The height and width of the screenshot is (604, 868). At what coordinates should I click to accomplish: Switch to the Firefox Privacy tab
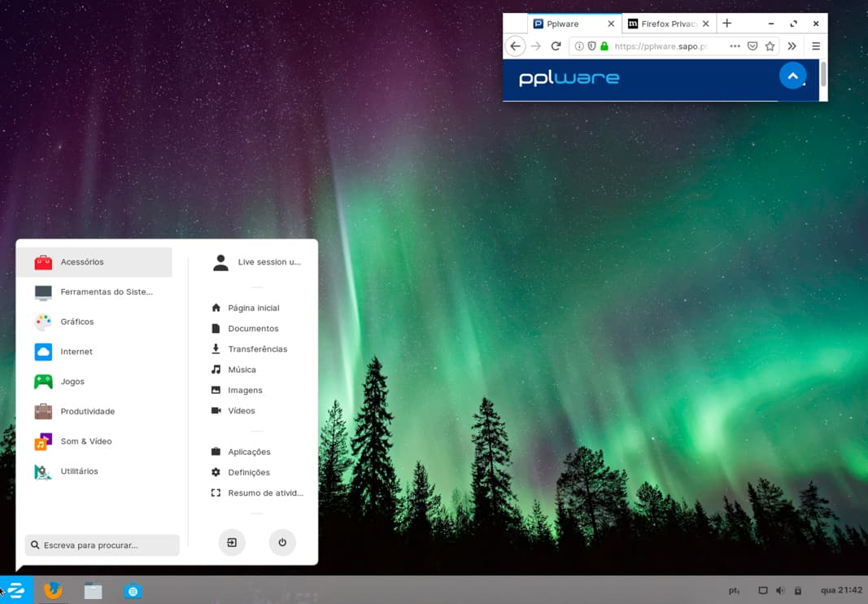[x=667, y=23]
